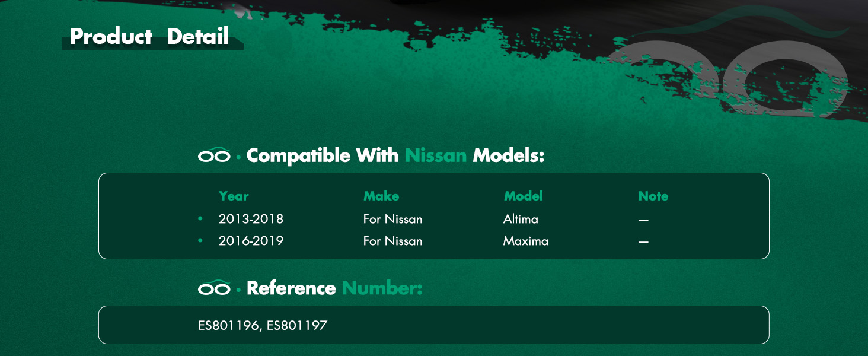Image resolution: width=868 pixels, height=356 pixels.
Task: Click the note dash in the Altima row
Action: pyautogui.click(x=643, y=220)
